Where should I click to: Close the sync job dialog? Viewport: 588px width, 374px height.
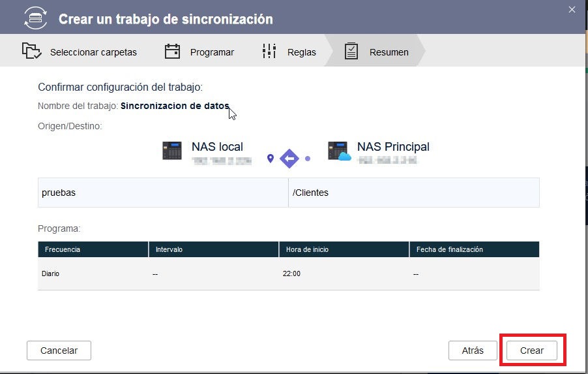572,9
